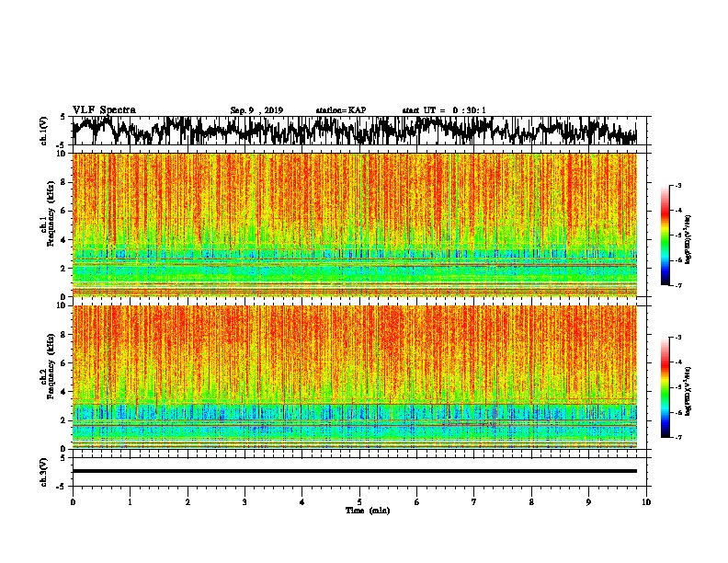Click the "Time (min)" axis label
728x563 pixels.
click(x=368, y=511)
